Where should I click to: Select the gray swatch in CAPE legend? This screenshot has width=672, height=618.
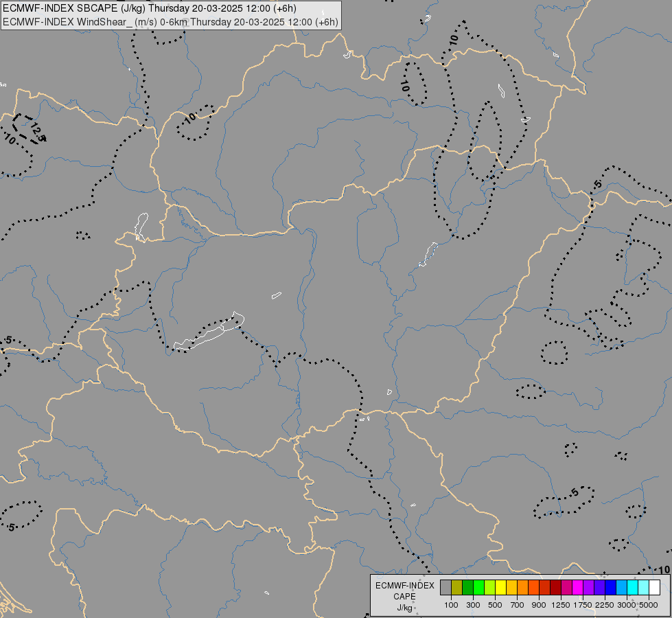tap(445, 587)
